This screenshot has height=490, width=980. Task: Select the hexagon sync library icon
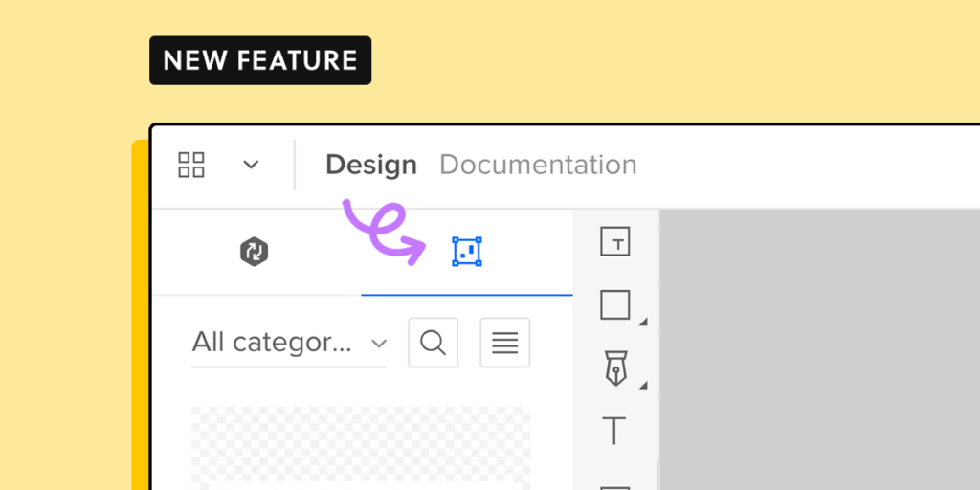coord(254,252)
